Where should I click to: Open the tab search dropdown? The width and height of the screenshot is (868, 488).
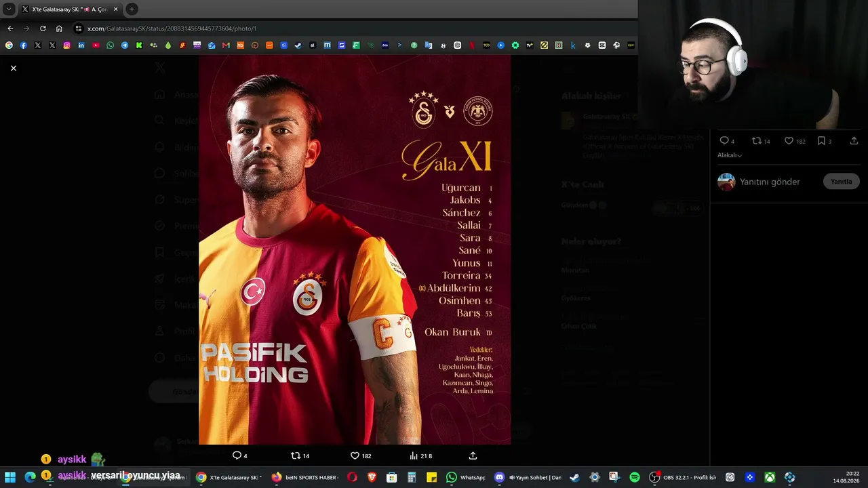[x=9, y=9]
